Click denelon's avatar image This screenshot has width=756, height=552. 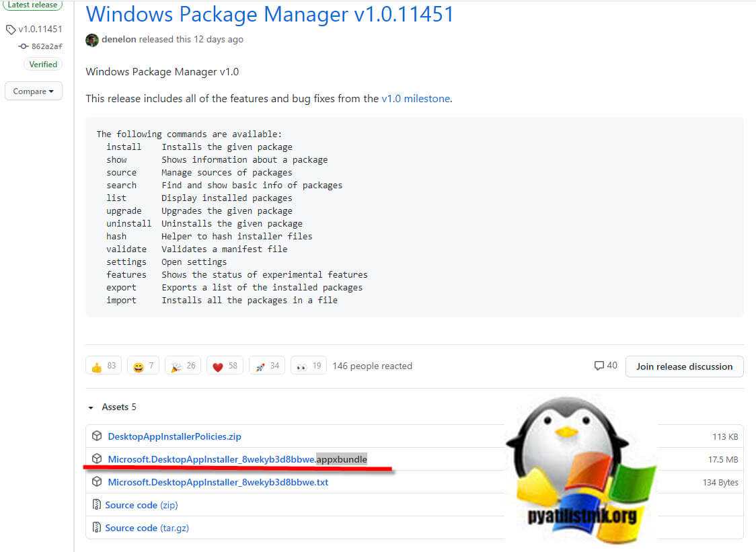tap(92, 40)
